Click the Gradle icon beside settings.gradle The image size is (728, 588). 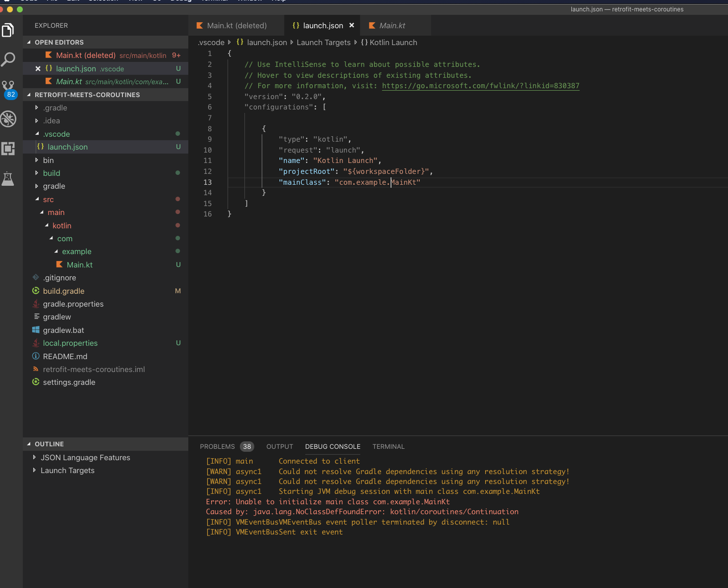point(36,382)
